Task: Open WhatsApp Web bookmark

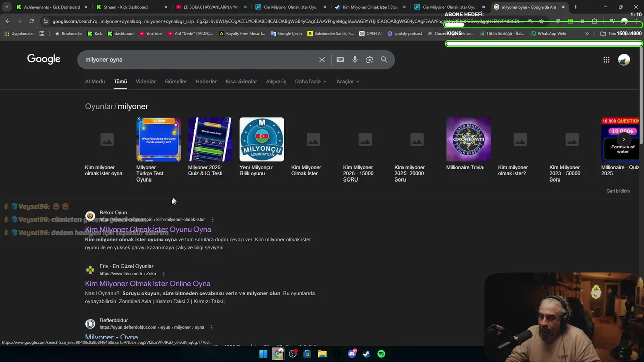Action: (x=548, y=34)
